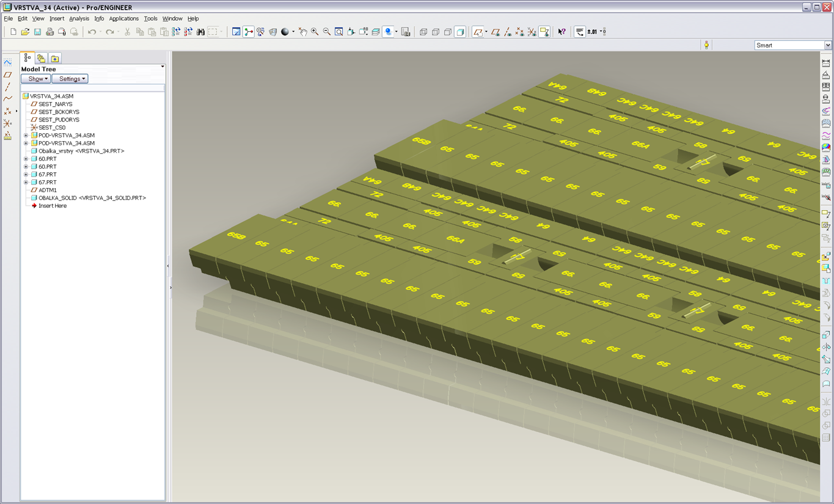Screen dimensions: 834x504
Task: Click the Insert Here marker
Action: (53, 206)
